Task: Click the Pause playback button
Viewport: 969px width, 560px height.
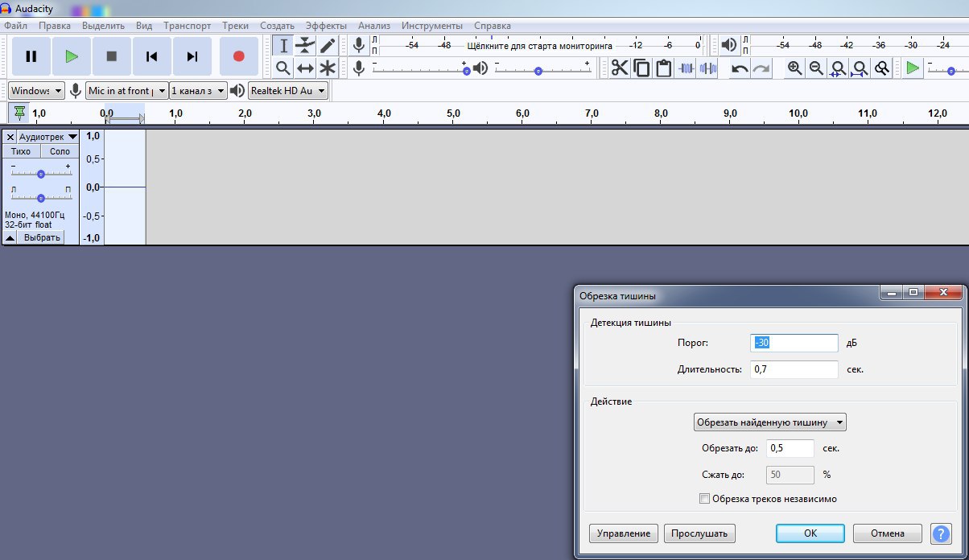Action: click(31, 56)
